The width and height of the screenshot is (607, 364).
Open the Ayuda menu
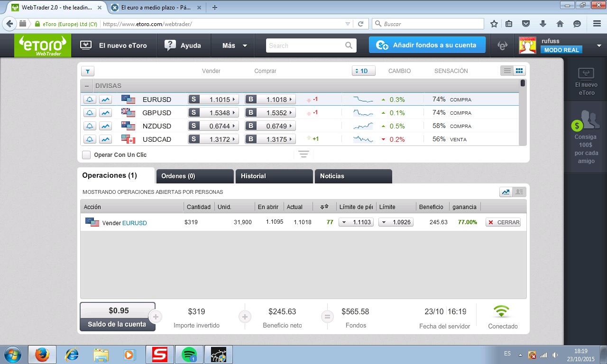(x=183, y=45)
